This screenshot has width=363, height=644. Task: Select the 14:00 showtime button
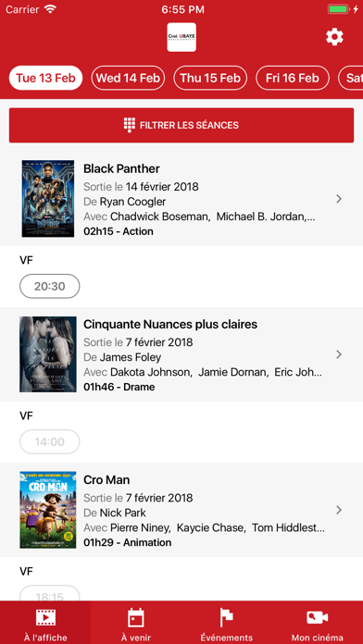50,442
